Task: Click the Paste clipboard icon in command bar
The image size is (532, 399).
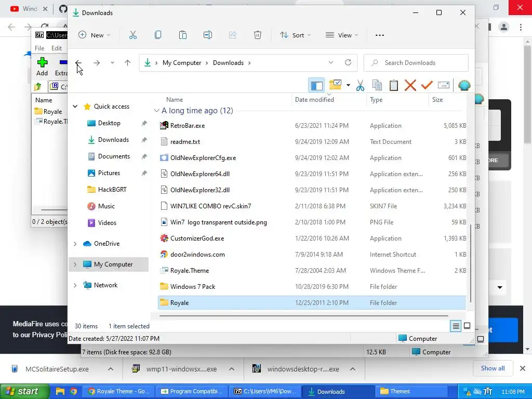Action: (182, 35)
